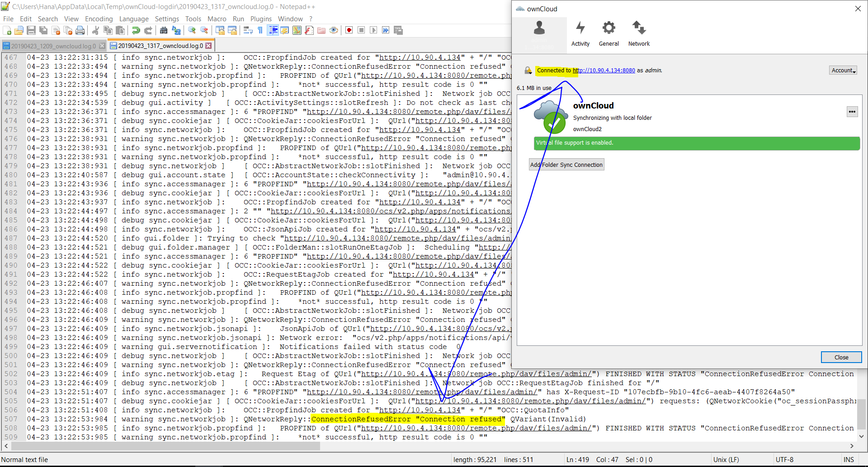
Task: Open the Document Map toolbar icon
Action: [297, 30]
